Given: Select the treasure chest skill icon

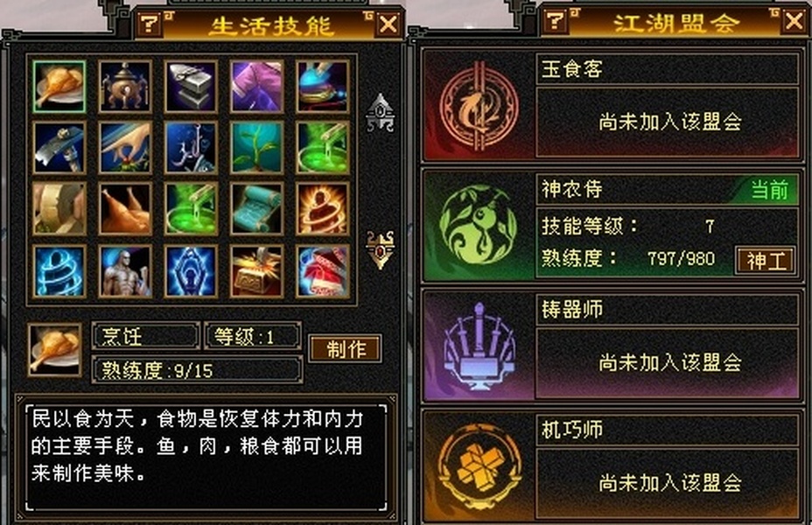Looking at the screenshot, I should coord(257,271).
